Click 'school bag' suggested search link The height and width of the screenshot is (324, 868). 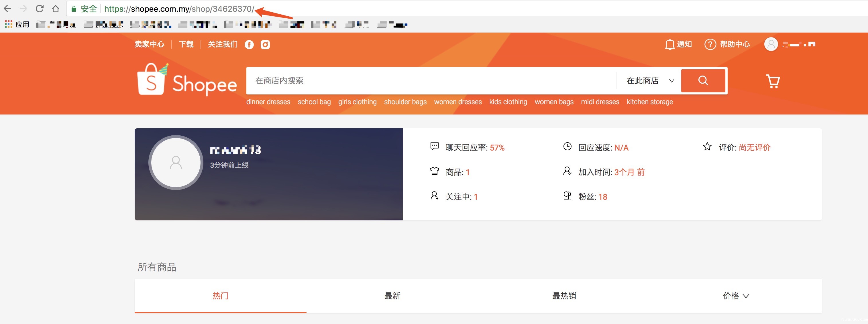(x=314, y=102)
